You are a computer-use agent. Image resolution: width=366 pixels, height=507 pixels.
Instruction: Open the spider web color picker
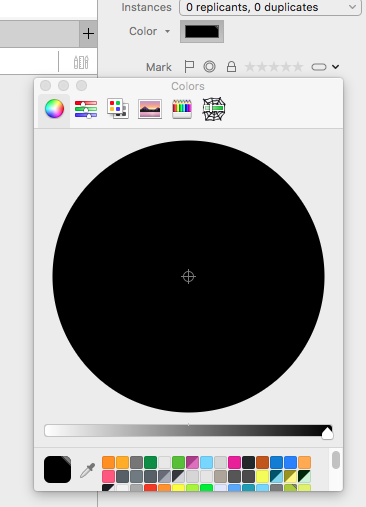tap(214, 109)
